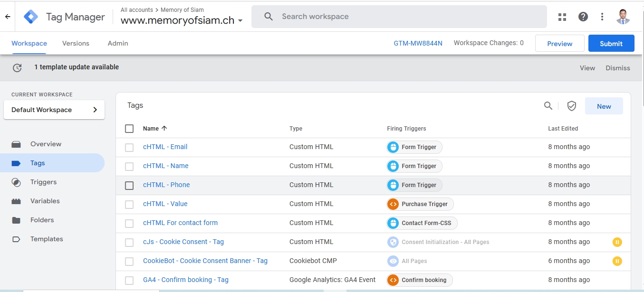Click the Variables block icon in sidebar

coord(16,201)
